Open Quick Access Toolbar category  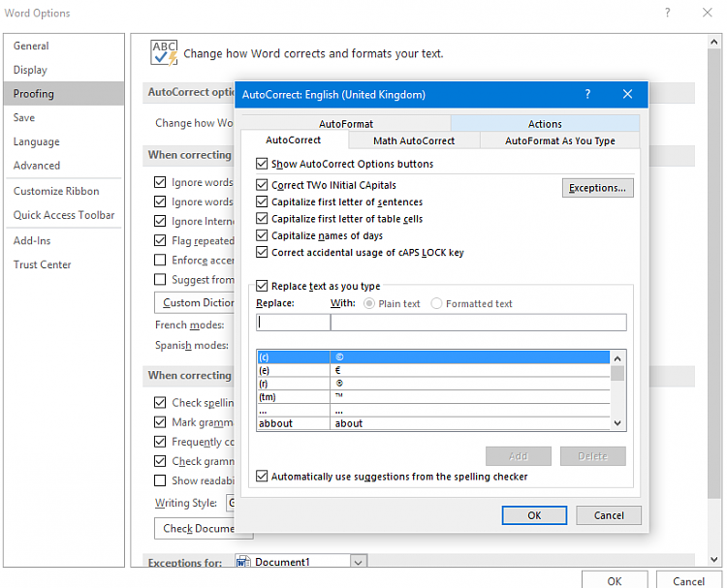pos(64,215)
